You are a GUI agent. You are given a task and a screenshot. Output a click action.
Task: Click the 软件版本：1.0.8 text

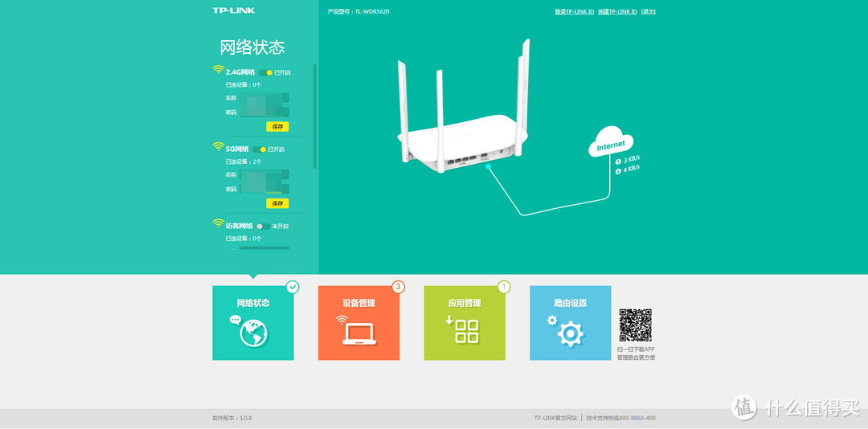point(232,418)
